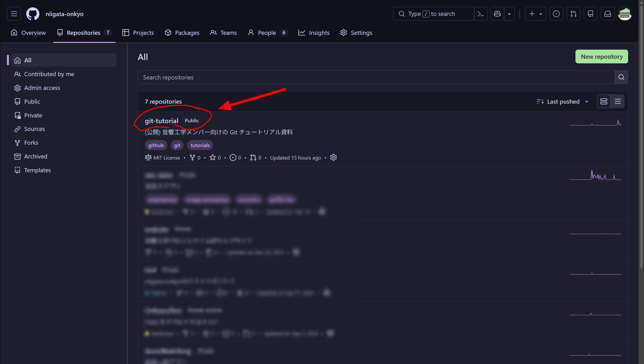Screen dimensions: 644x364
Task: Switch to the Insights tab
Action: click(314, 33)
